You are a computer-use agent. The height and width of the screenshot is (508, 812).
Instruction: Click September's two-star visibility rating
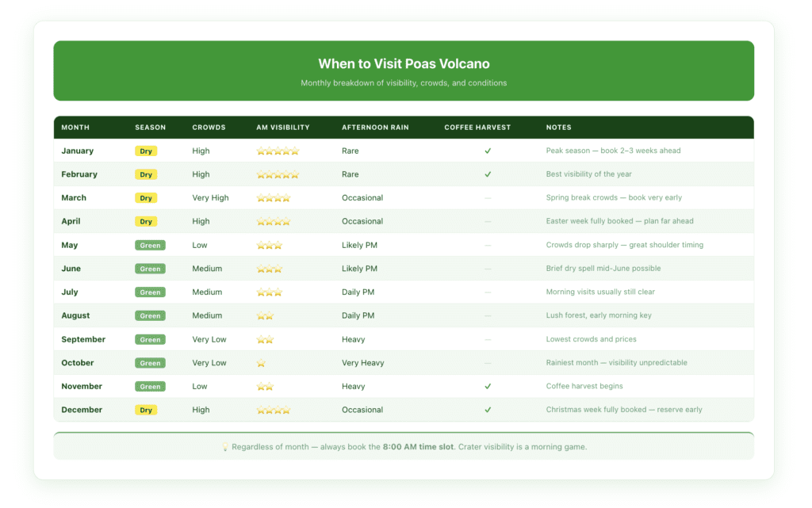(x=266, y=339)
